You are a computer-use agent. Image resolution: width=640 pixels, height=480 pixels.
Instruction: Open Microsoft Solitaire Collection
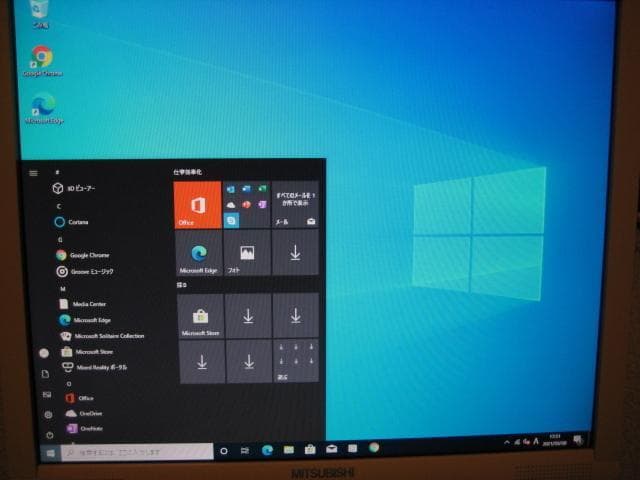[102, 336]
